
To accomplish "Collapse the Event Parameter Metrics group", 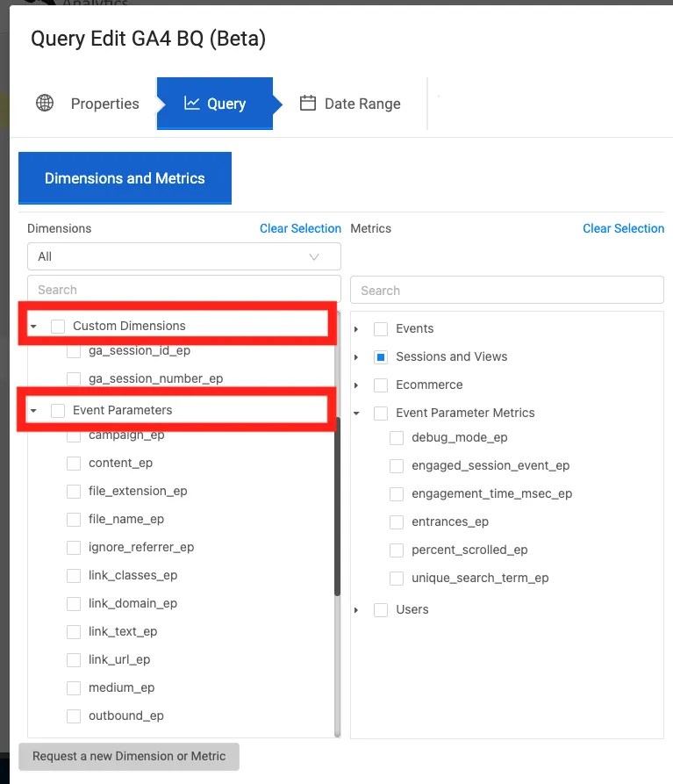I will point(356,413).
